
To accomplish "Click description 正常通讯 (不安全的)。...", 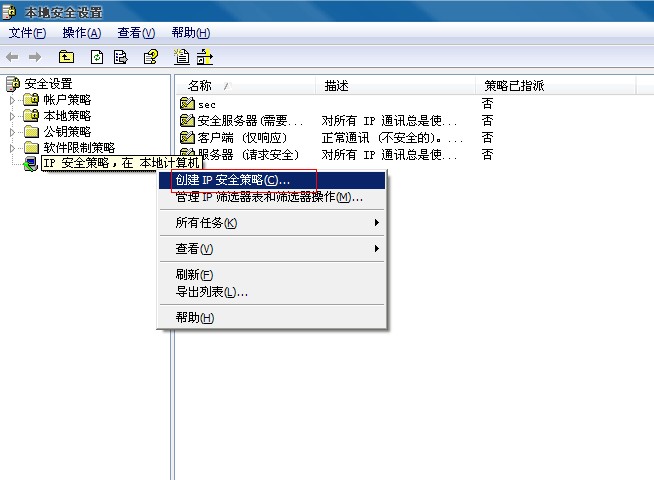I will pyautogui.click(x=392, y=138).
